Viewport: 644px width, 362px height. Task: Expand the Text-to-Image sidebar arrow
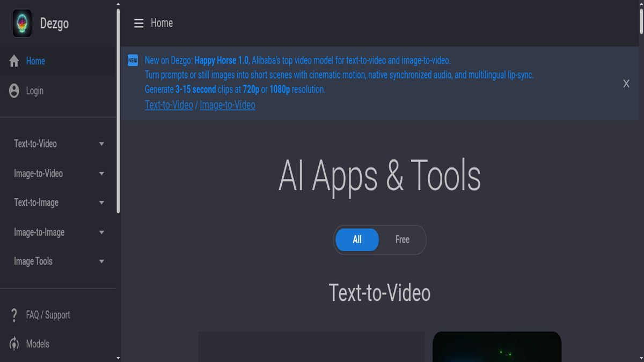(101, 203)
